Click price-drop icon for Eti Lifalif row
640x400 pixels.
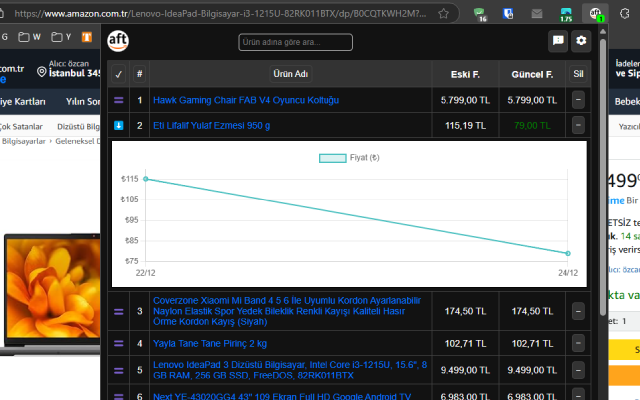(x=118, y=125)
